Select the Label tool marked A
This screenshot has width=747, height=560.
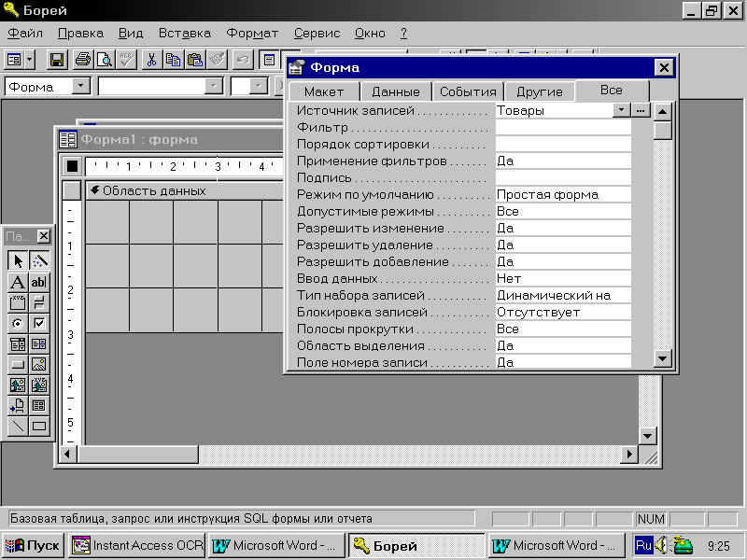point(18,282)
